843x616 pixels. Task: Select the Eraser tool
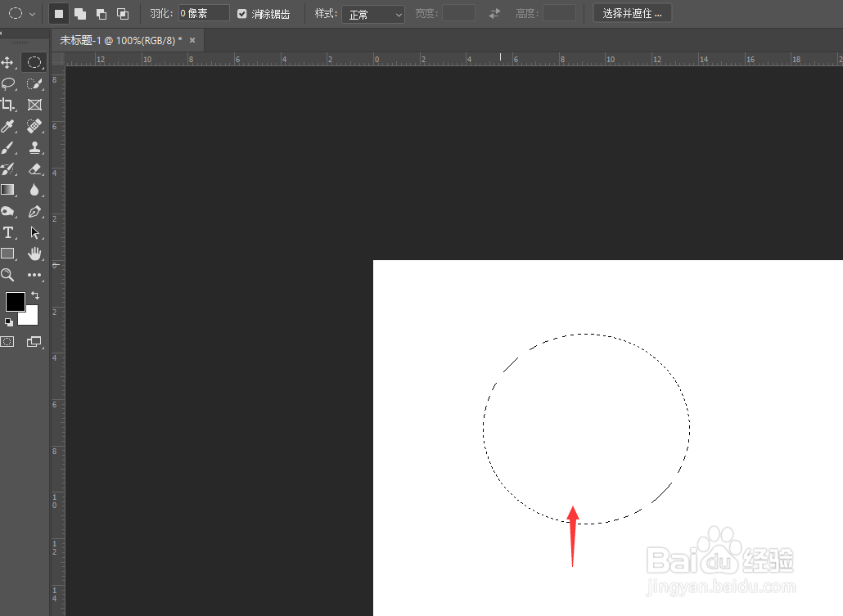click(x=34, y=169)
